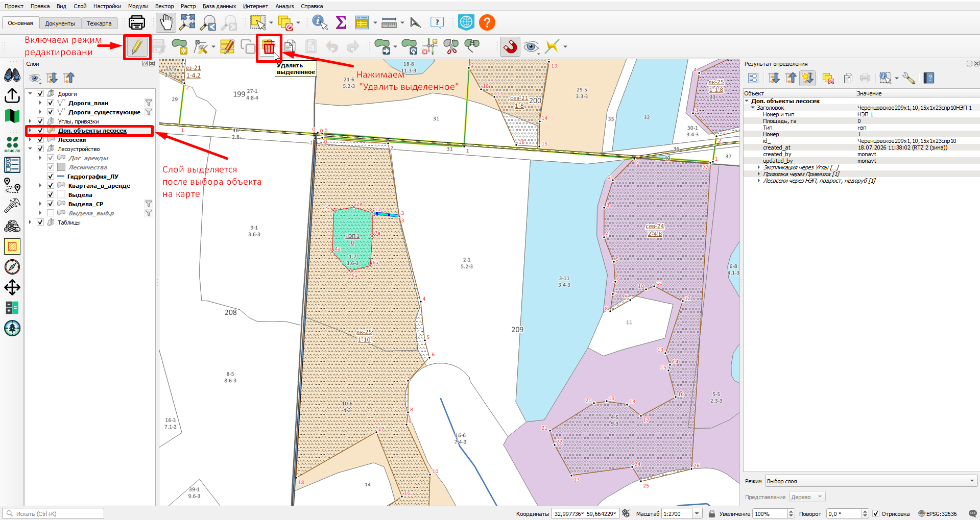Click the compass icon in left sidebar

(x=12, y=267)
